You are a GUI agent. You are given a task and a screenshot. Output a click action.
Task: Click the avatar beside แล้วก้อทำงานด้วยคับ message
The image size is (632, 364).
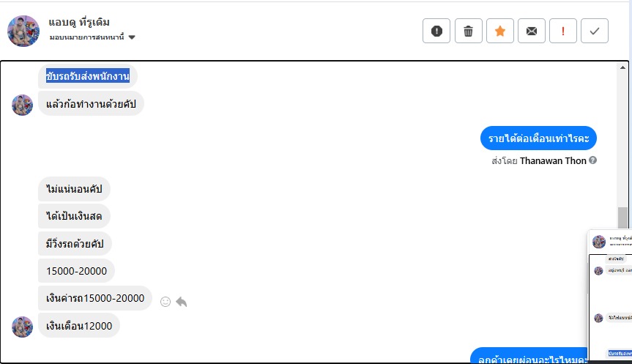[x=23, y=104]
